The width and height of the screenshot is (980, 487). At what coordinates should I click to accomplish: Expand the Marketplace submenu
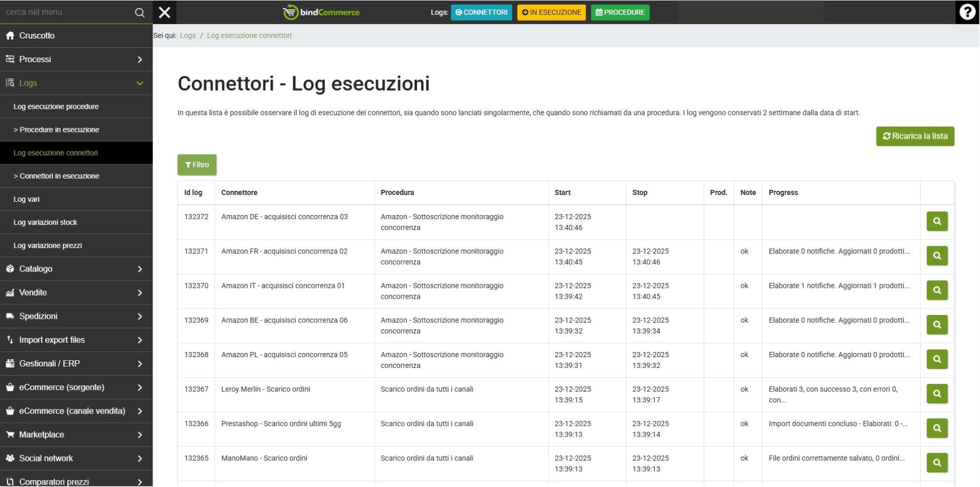point(76,435)
